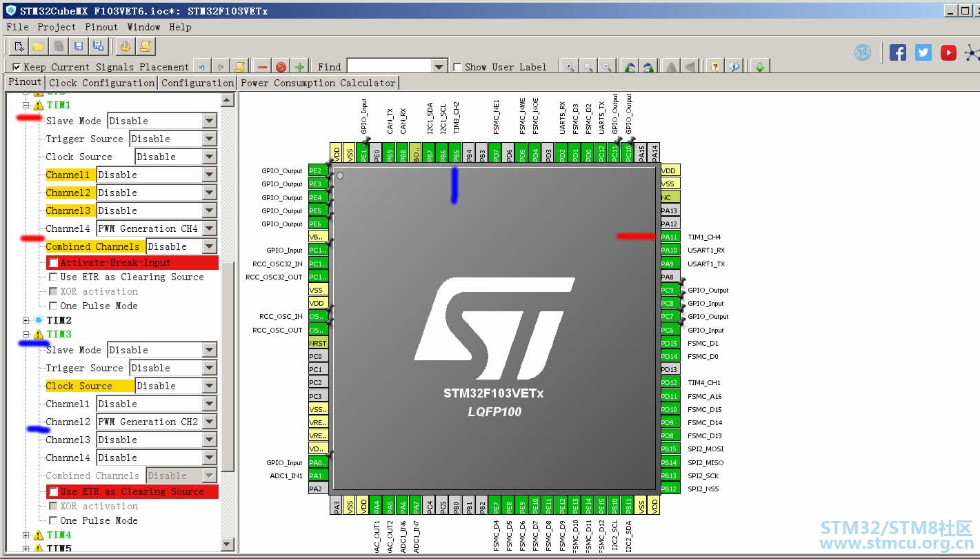980x559 pixels.
Task: Click the Undo arrow in the pinout toolbar
Action: pyautogui.click(x=202, y=67)
